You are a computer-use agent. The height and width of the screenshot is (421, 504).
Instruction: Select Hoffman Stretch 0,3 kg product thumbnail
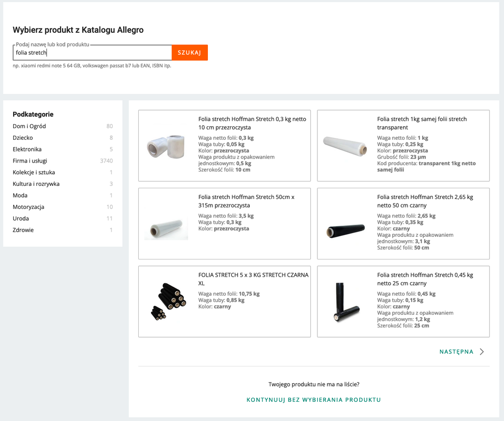166,146
